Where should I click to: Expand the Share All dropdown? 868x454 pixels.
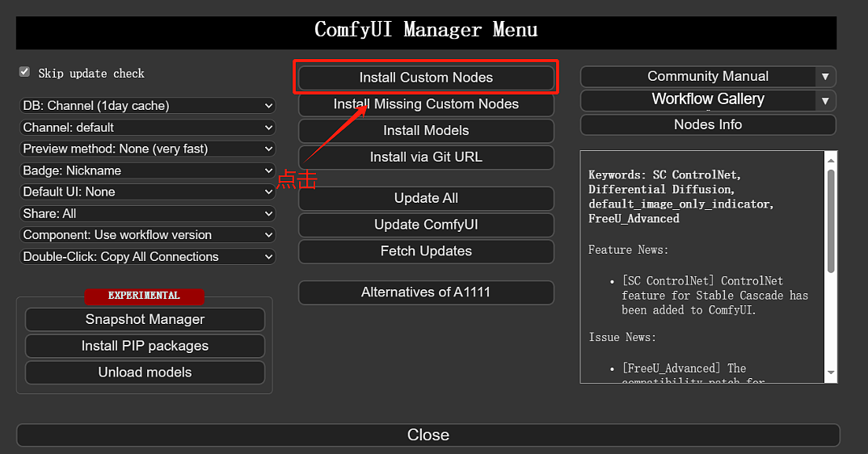pos(147,213)
